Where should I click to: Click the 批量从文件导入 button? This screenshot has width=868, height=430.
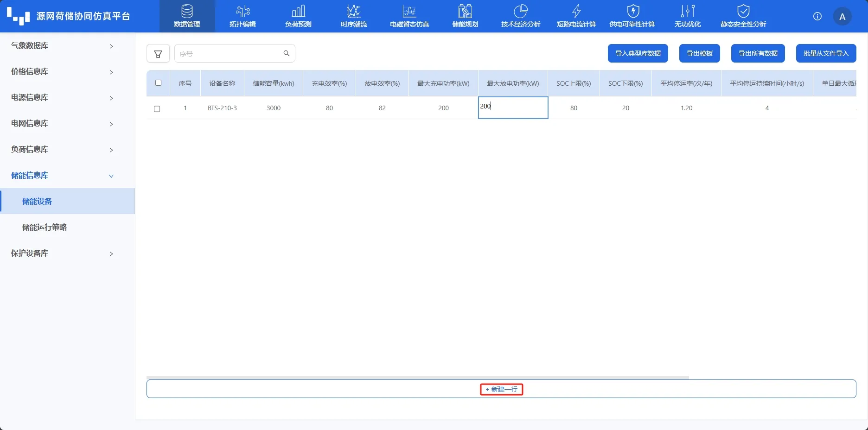[x=826, y=53]
